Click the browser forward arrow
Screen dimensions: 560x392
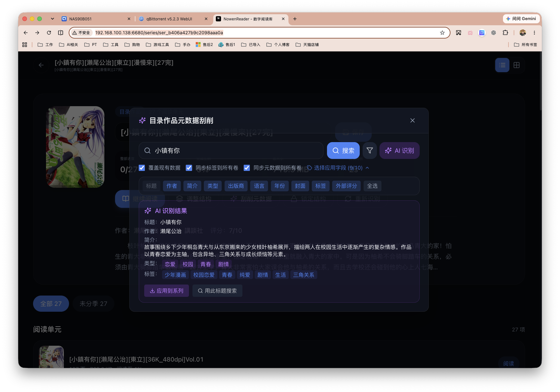[x=37, y=33]
